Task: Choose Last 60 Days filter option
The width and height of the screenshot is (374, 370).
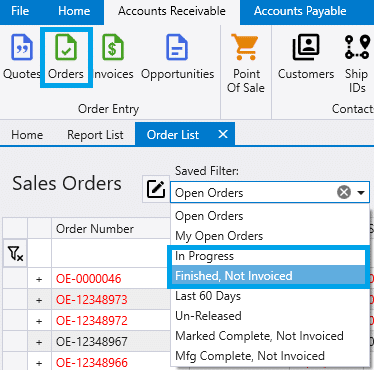Action: tap(270, 296)
